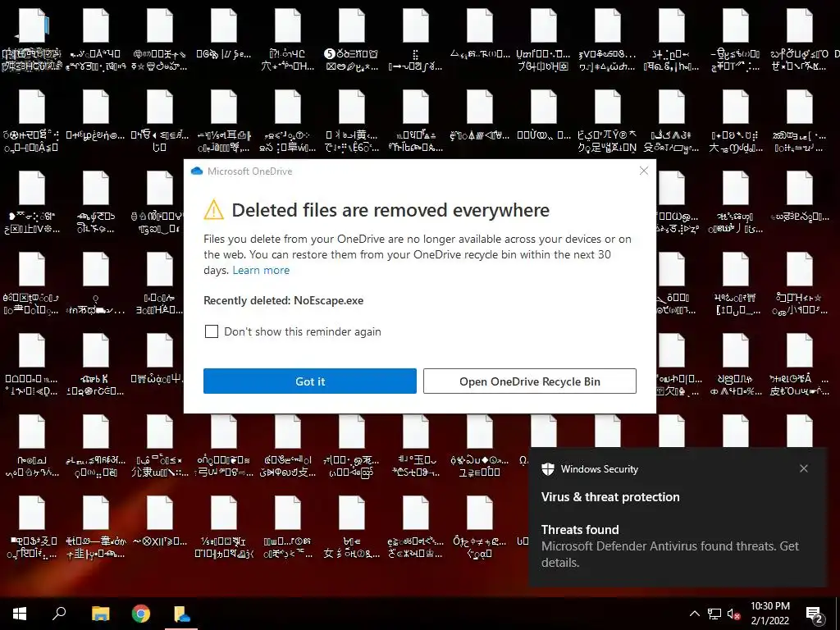This screenshot has height=630, width=840.
Task: Click the Windows Security shield icon
Action: pyautogui.click(x=547, y=469)
